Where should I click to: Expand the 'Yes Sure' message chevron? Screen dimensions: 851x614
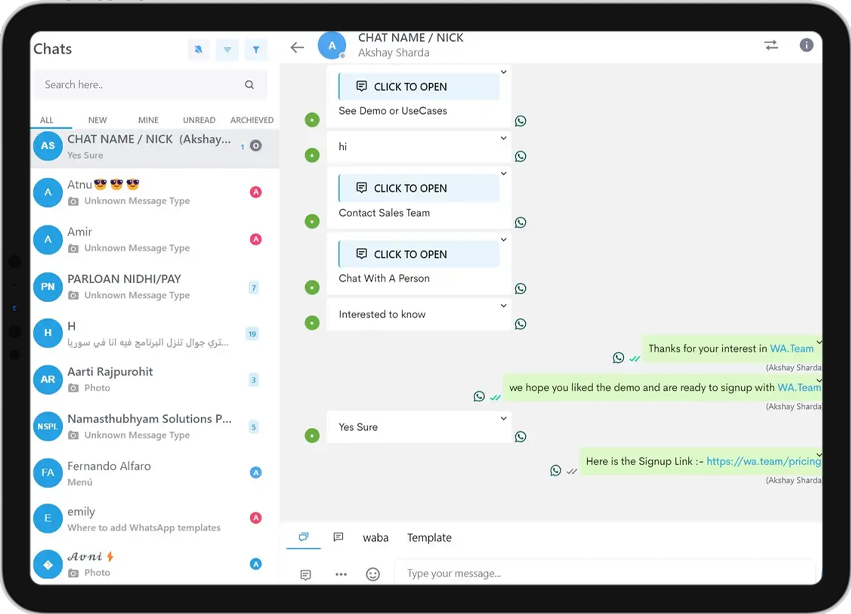503,419
